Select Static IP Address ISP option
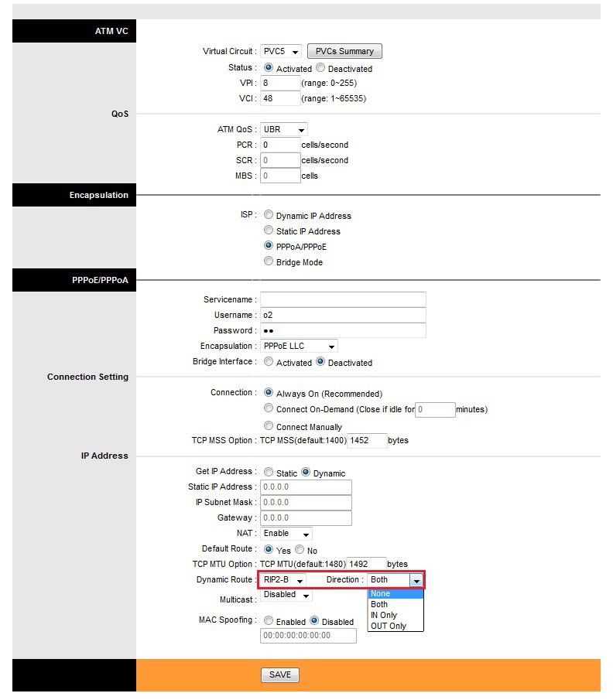Image resolution: width=613 pixels, height=700 pixels. (268, 230)
